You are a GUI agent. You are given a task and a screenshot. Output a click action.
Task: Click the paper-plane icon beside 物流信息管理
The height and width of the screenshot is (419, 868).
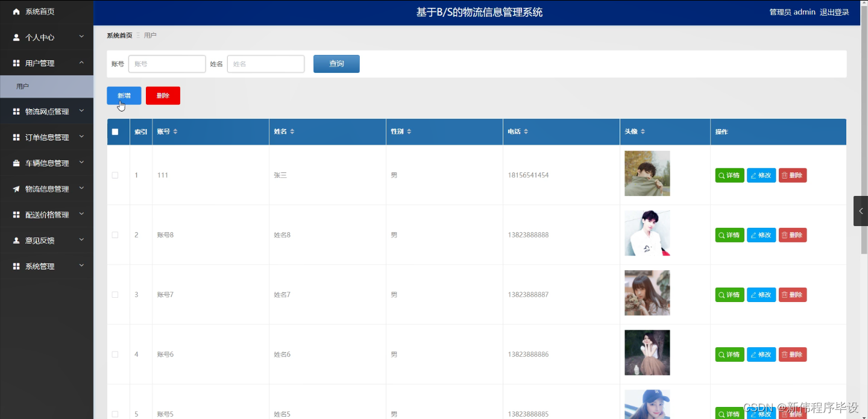(x=16, y=189)
